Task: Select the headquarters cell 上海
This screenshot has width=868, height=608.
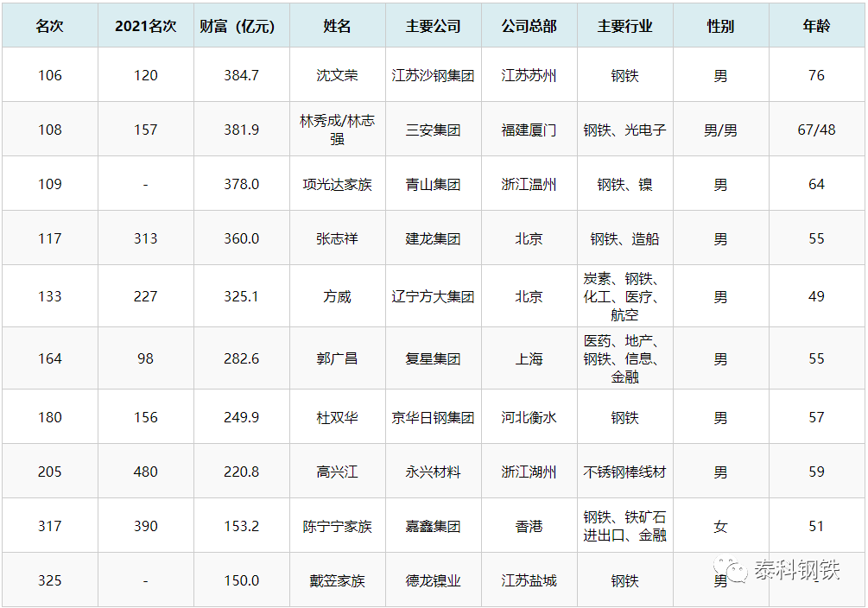Action: 529,358
